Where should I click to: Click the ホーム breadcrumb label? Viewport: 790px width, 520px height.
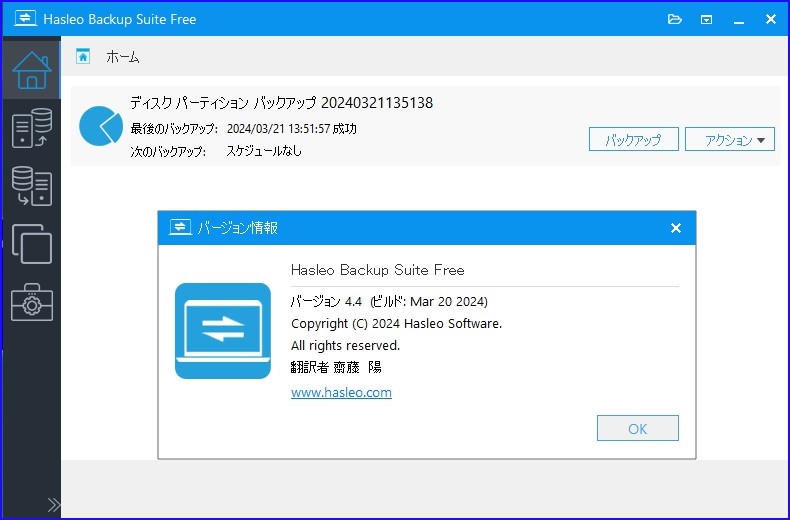(122, 57)
